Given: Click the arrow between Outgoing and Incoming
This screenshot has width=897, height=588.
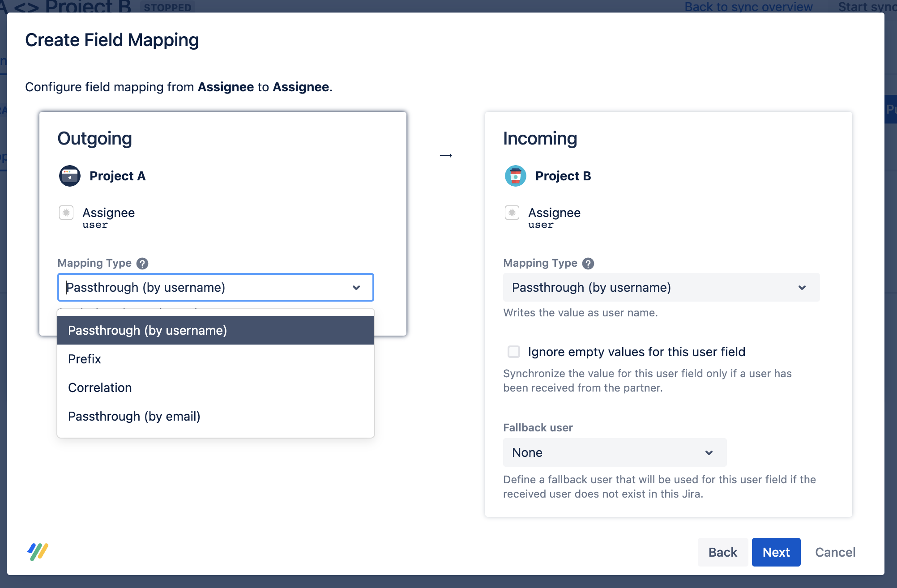Looking at the screenshot, I should click(446, 156).
